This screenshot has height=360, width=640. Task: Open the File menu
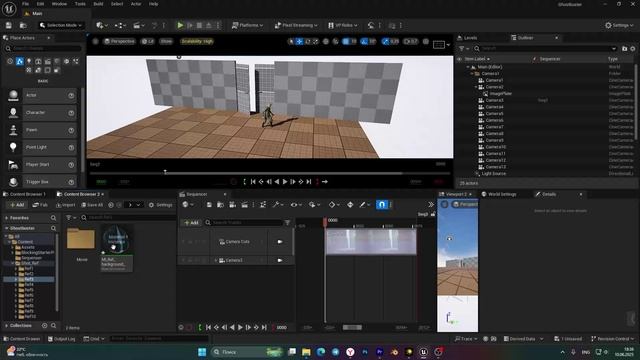pyautogui.click(x=25, y=4)
